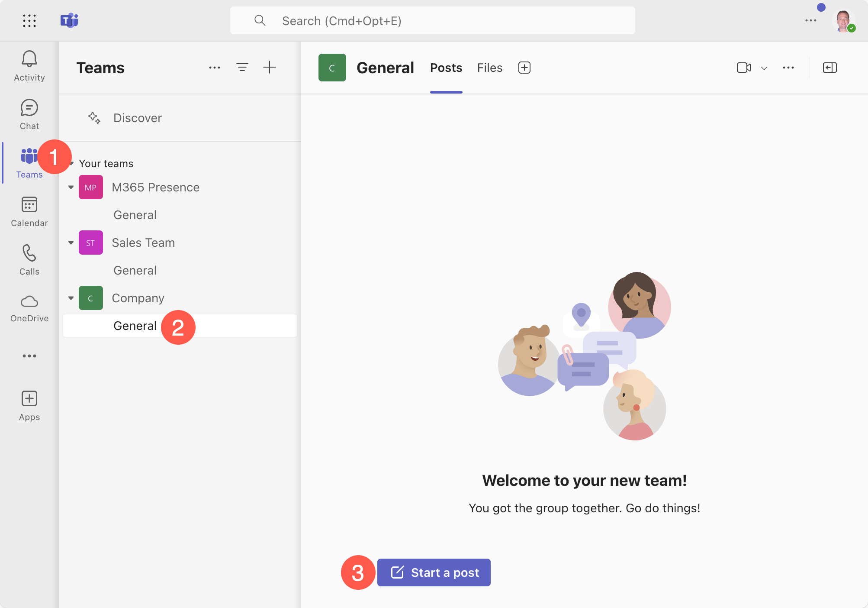
Task: Navigate to Chat section
Action: (30, 113)
